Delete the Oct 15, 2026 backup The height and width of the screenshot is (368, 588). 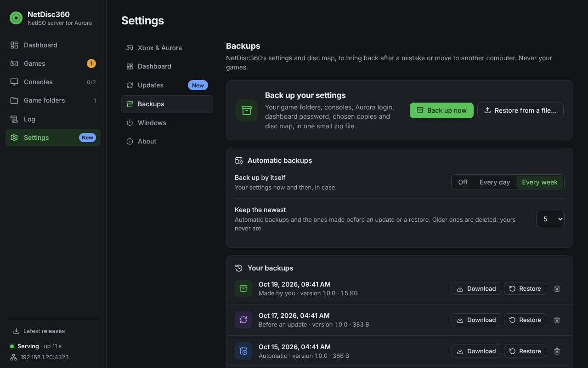pos(557,351)
